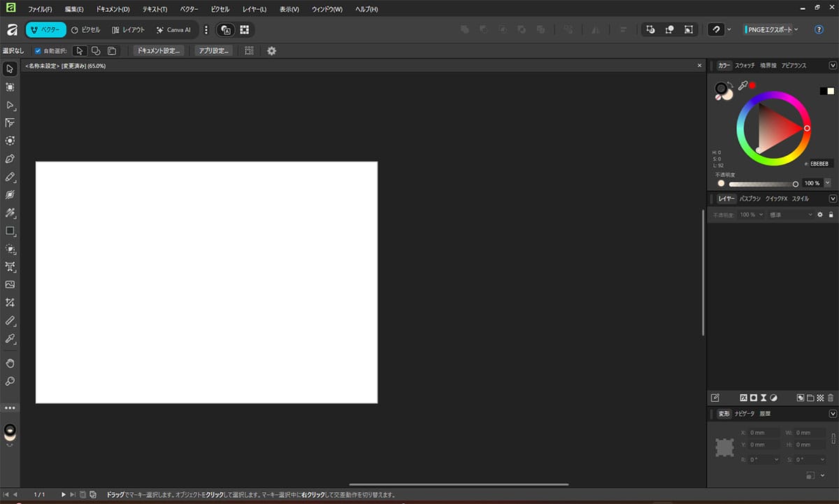The image size is (839, 504).
Task: Select the Zoom tool
Action: coord(10,382)
